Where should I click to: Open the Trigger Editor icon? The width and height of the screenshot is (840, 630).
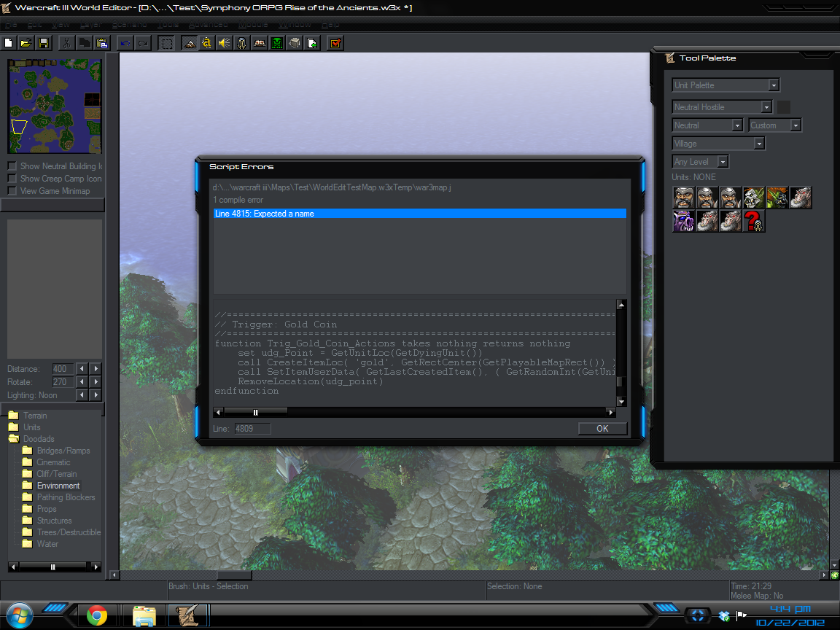207,43
